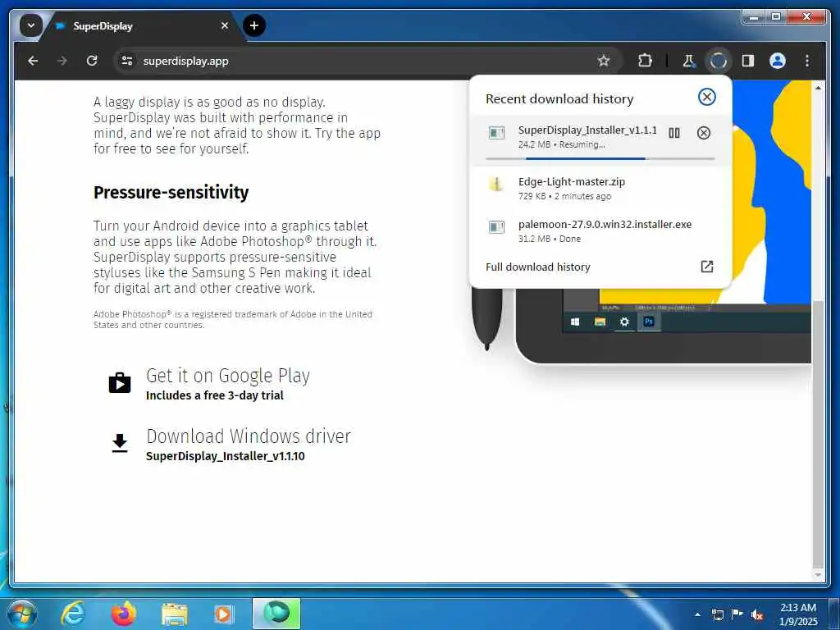This screenshot has height=630, width=840.
Task: Click the scrollbar up arrow
Action: pos(818,87)
